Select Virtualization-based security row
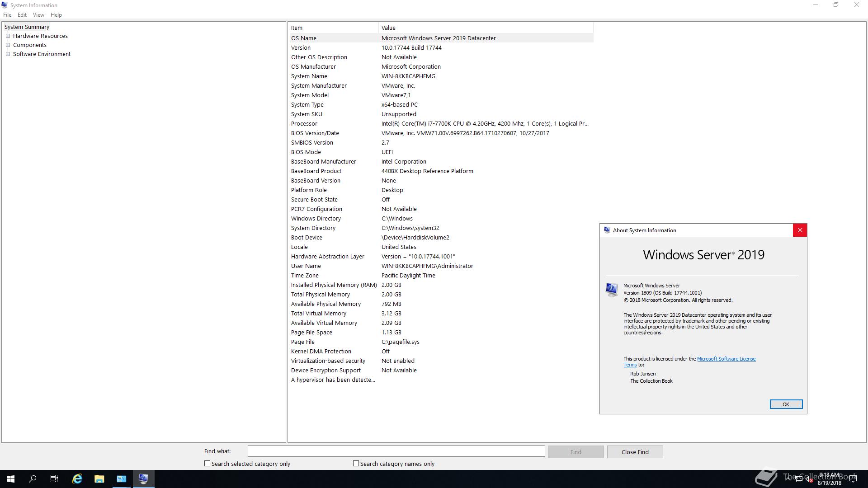Viewport: 868px width, 488px height. tap(441, 361)
